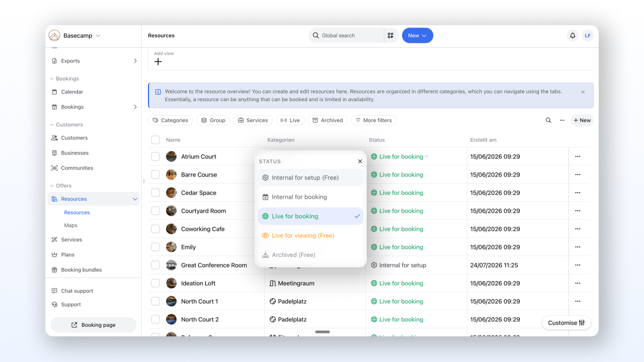Check the Atrium Court row checkbox
Image resolution: width=644 pixels, height=362 pixels.
[x=155, y=156]
